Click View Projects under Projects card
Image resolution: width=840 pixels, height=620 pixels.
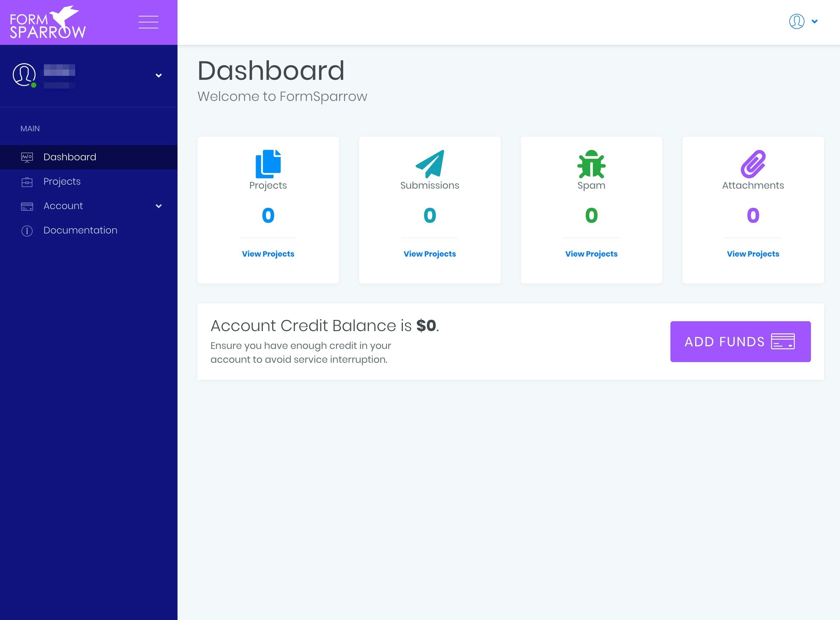point(268,254)
